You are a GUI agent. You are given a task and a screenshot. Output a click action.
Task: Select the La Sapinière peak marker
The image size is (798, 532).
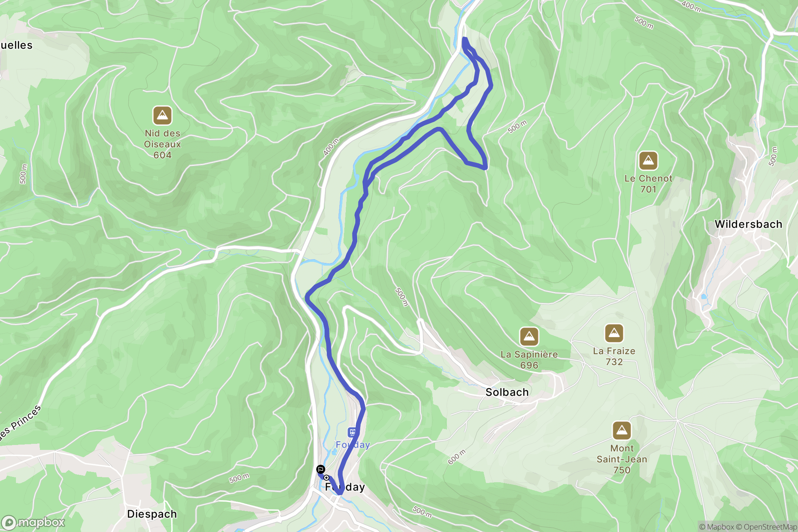[x=529, y=336]
